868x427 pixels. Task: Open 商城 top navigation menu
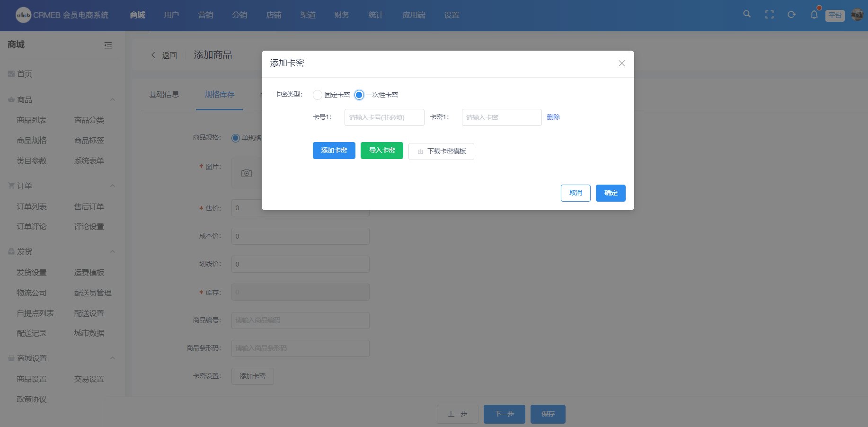(138, 15)
